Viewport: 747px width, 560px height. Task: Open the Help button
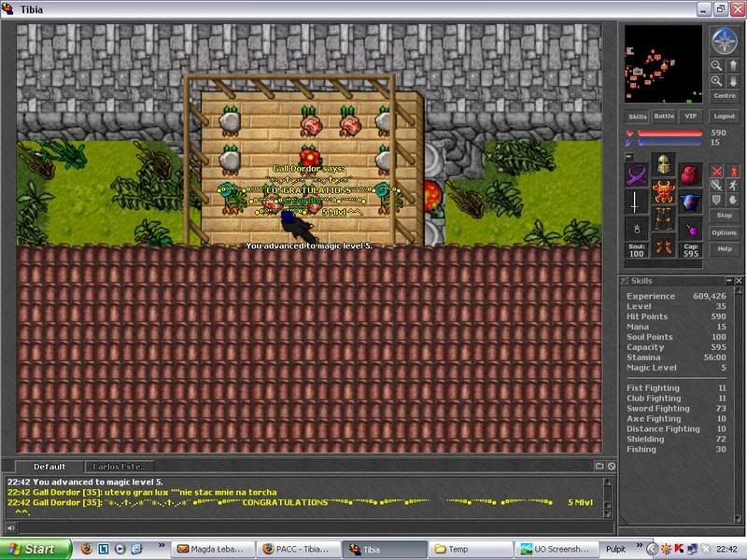[725, 249]
